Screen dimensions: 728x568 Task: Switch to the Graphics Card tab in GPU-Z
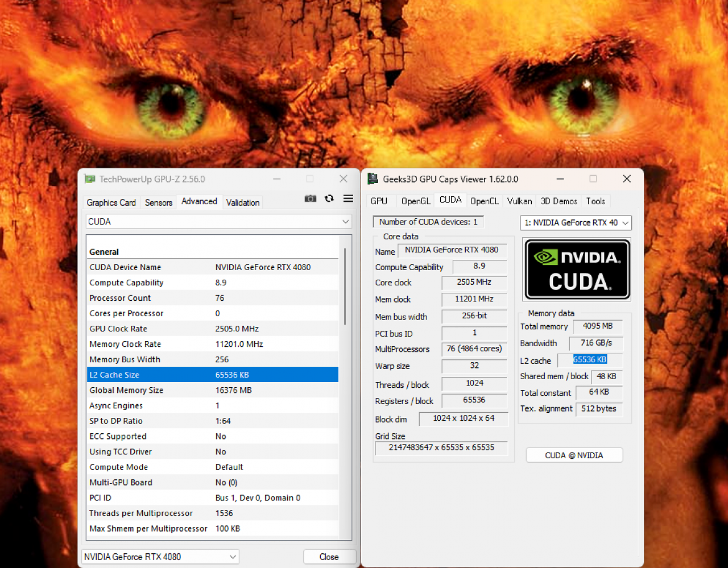click(111, 202)
